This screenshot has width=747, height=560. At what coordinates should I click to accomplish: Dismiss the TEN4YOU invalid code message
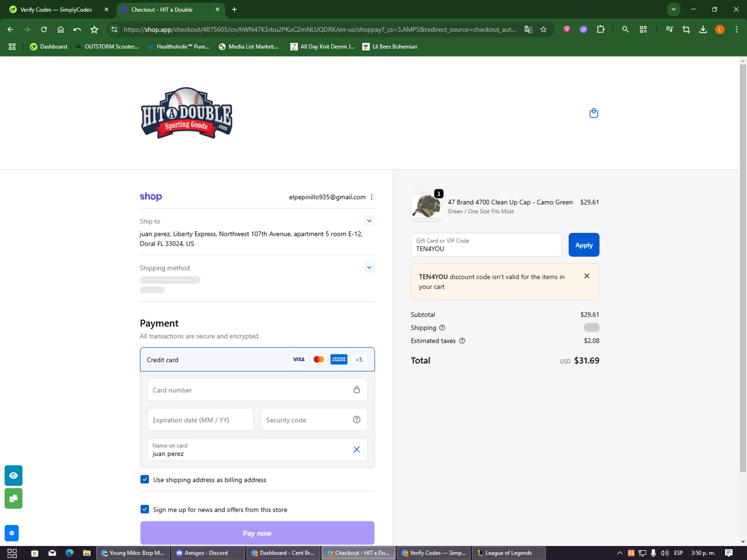pos(587,276)
